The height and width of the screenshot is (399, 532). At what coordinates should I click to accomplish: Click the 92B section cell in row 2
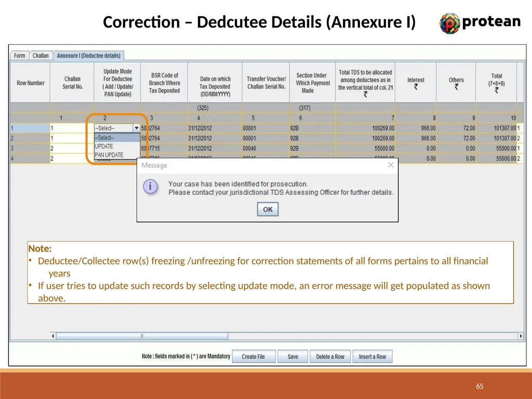[x=312, y=138]
